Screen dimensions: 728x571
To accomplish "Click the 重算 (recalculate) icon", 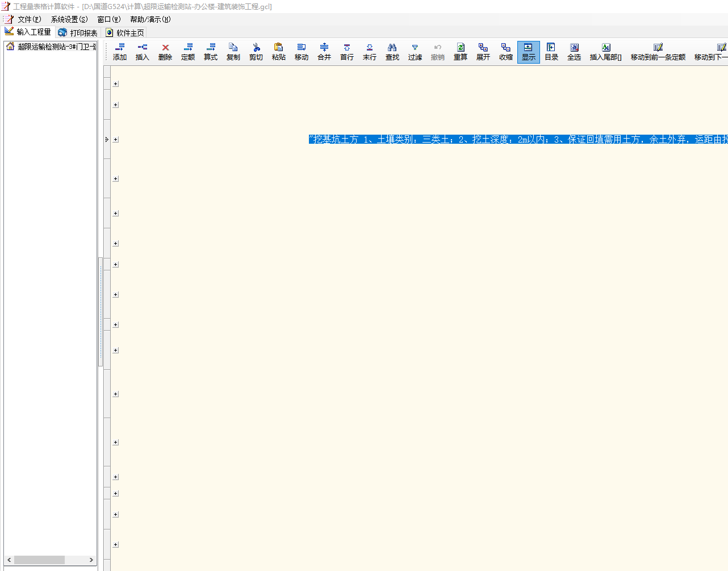I will (x=461, y=52).
